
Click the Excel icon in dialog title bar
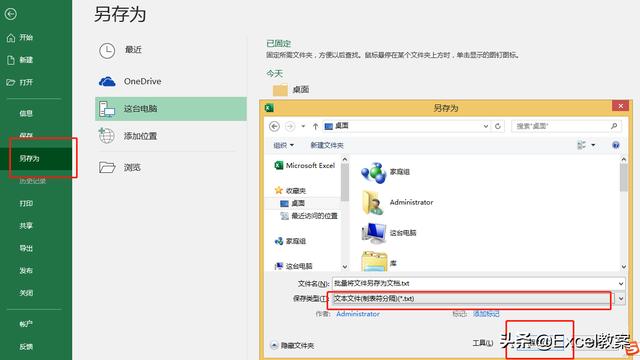coord(269,108)
